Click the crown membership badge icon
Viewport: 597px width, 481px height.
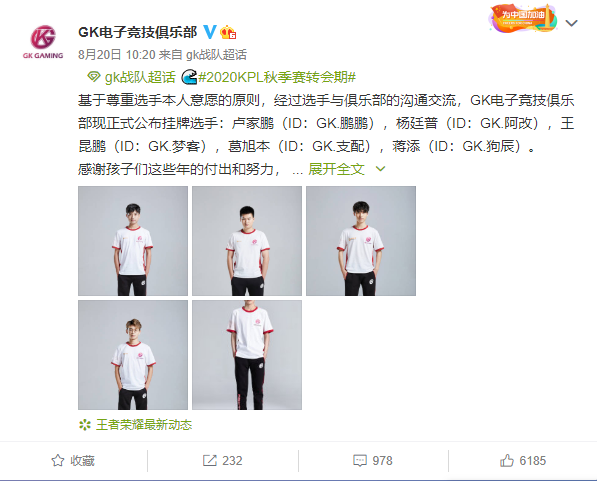(228, 32)
